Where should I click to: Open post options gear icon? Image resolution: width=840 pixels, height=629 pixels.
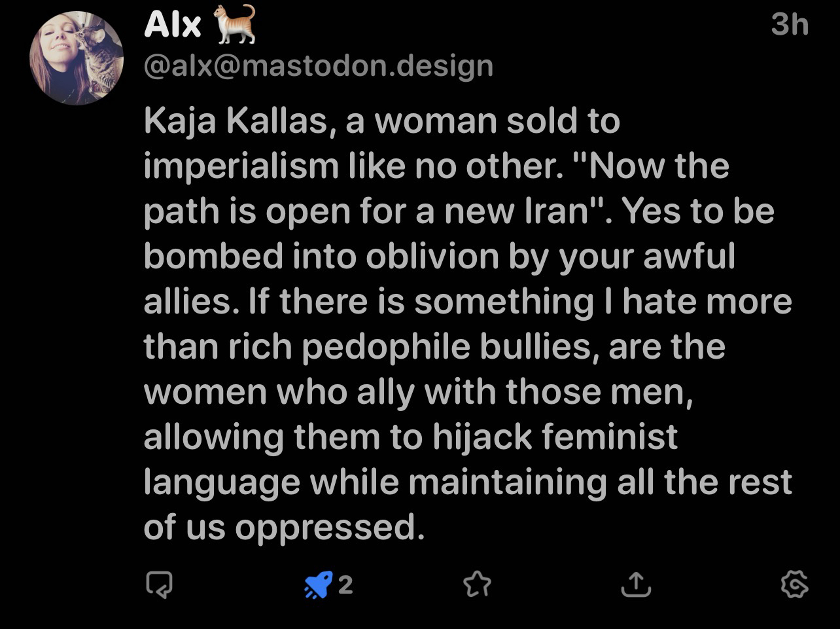[x=794, y=584]
